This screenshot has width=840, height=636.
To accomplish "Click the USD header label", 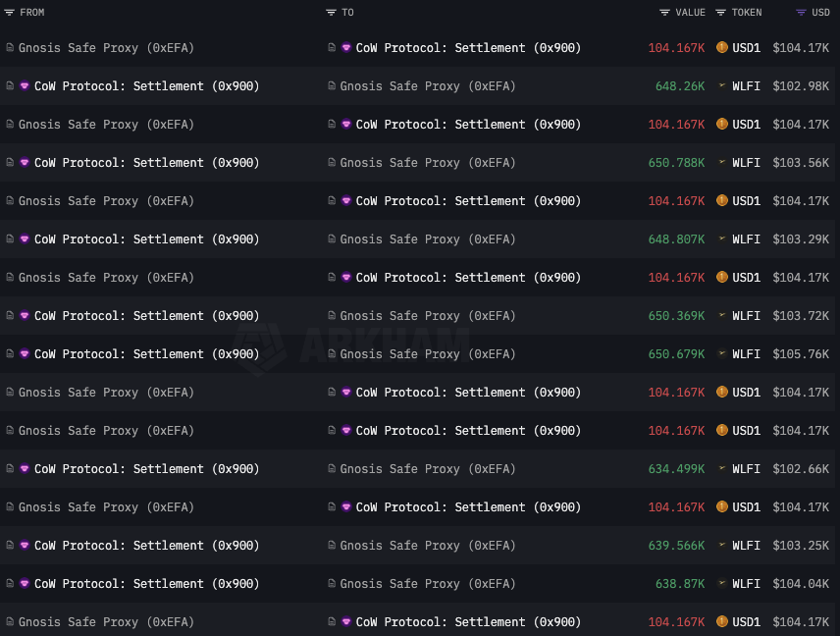I will point(819,13).
